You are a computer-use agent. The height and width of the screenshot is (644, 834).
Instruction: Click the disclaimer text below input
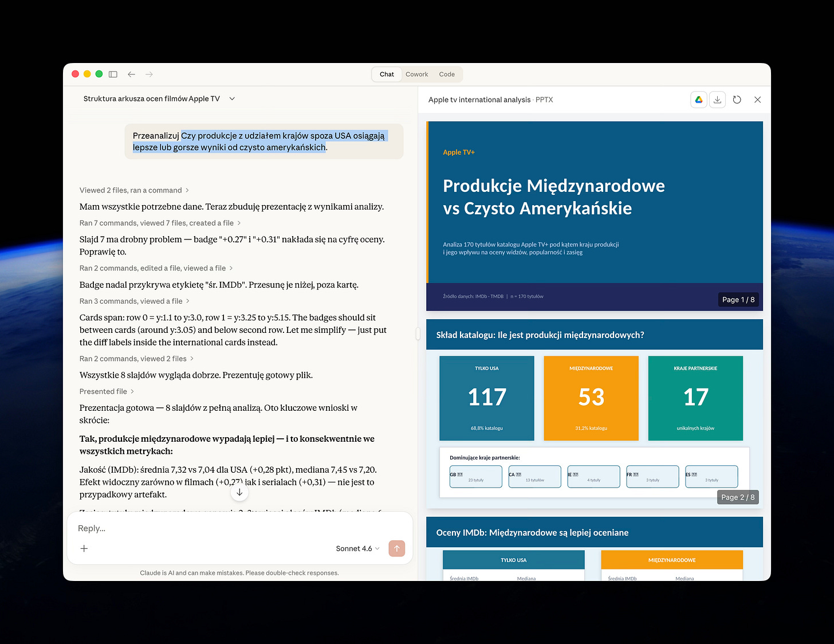pyautogui.click(x=239, y=573)
